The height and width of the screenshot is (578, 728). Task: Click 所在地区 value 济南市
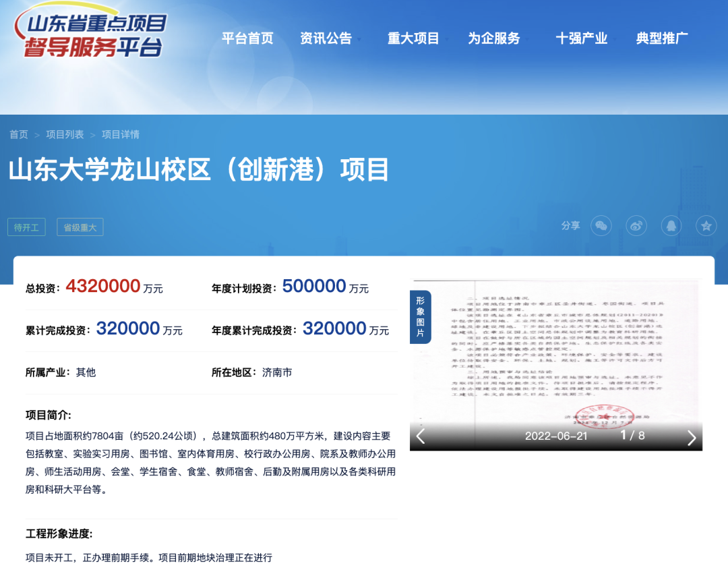(x=277, y=372)
